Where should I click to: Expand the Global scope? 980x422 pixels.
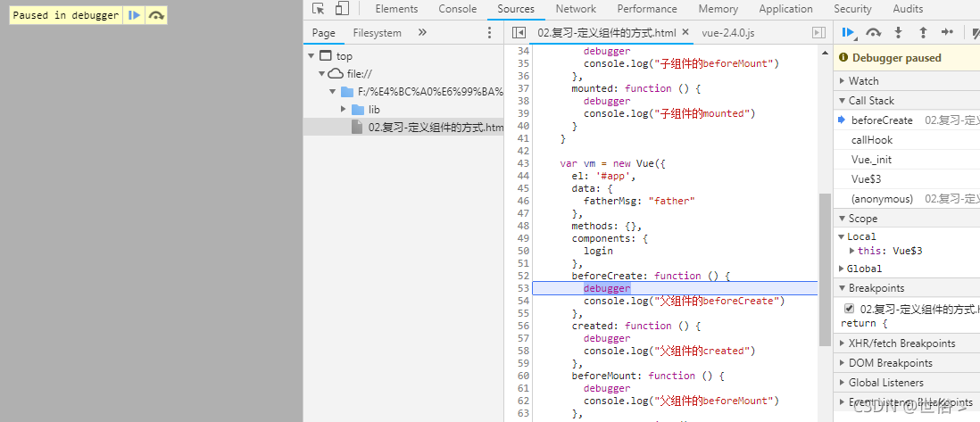842,269
